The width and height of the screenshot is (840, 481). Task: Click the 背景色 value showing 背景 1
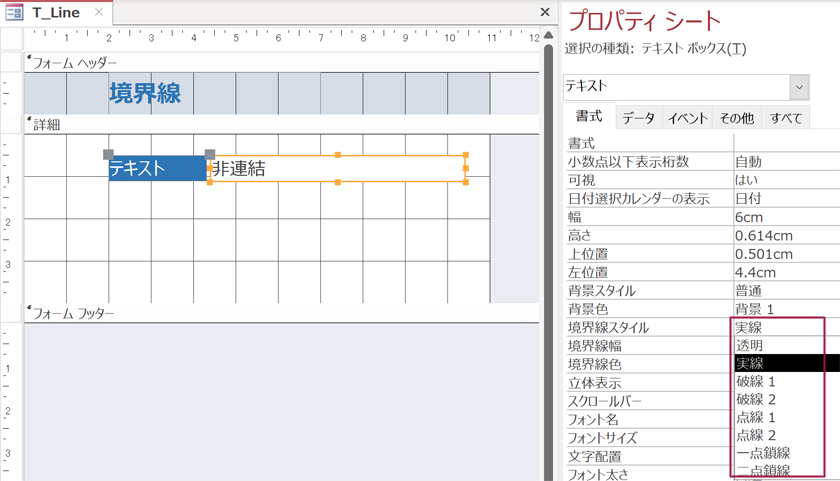point(786,309)
